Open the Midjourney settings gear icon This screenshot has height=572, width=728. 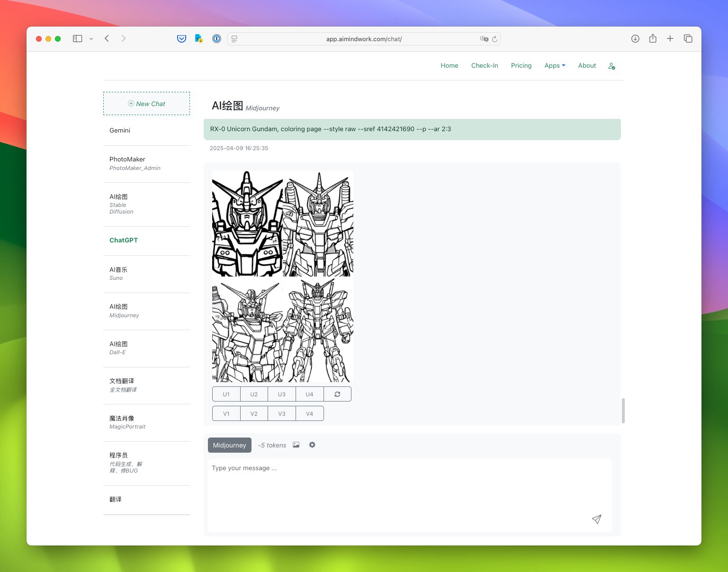coord(312,445)
